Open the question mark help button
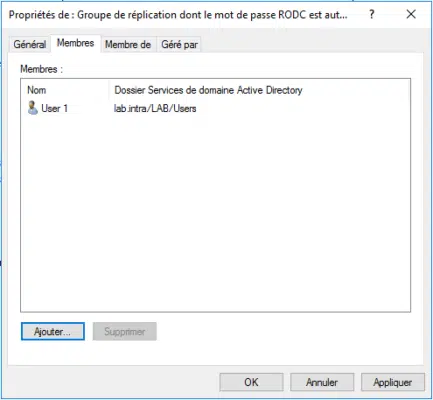Viewport: 433px width, 400px height. click(x=372, y=14)
